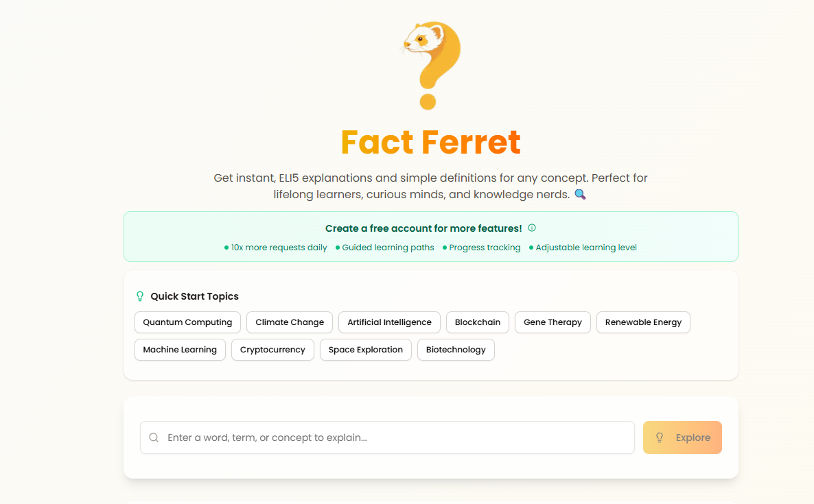Click the magnifier icon in the search field

tap(154, 437)
